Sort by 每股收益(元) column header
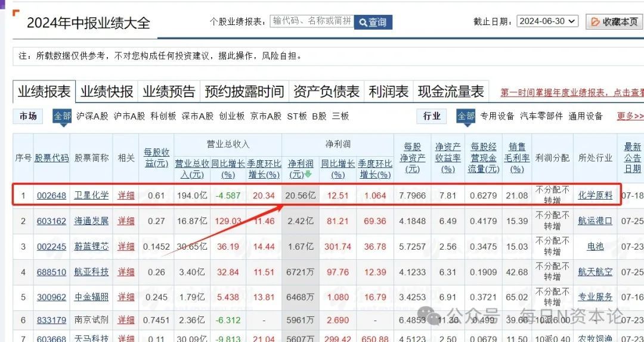The height and width of the screenshot is (342, 644). coord(156,158)
